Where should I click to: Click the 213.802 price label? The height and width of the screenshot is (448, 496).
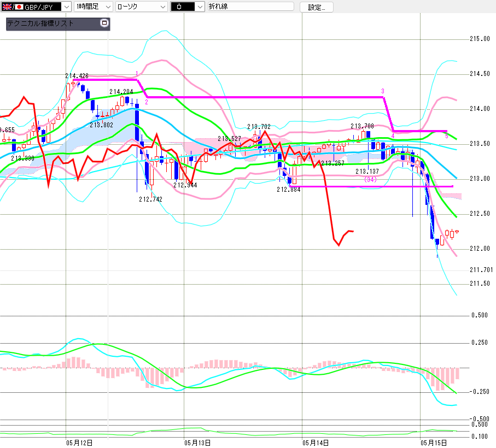coord(101,125)
